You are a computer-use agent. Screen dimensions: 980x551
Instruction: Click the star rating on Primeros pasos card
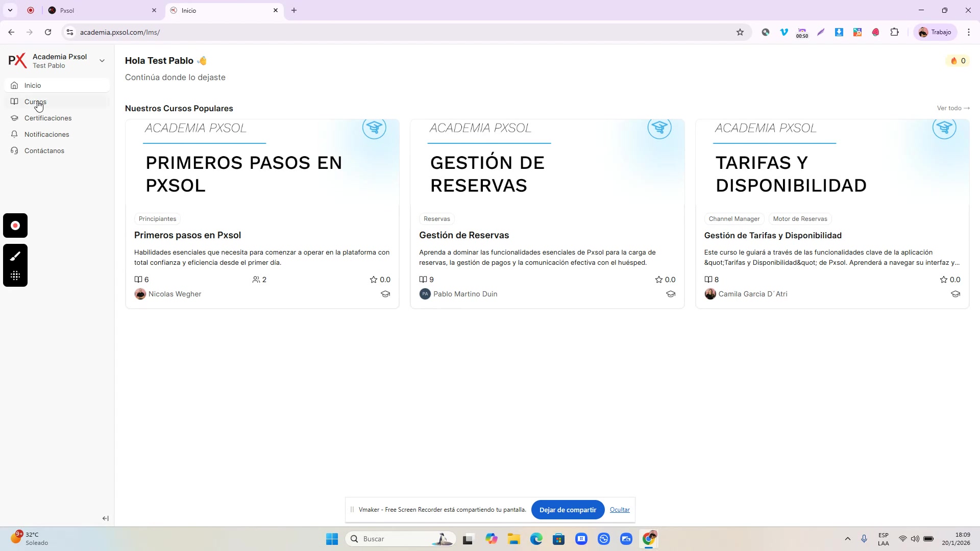click(x=380, y=280)
